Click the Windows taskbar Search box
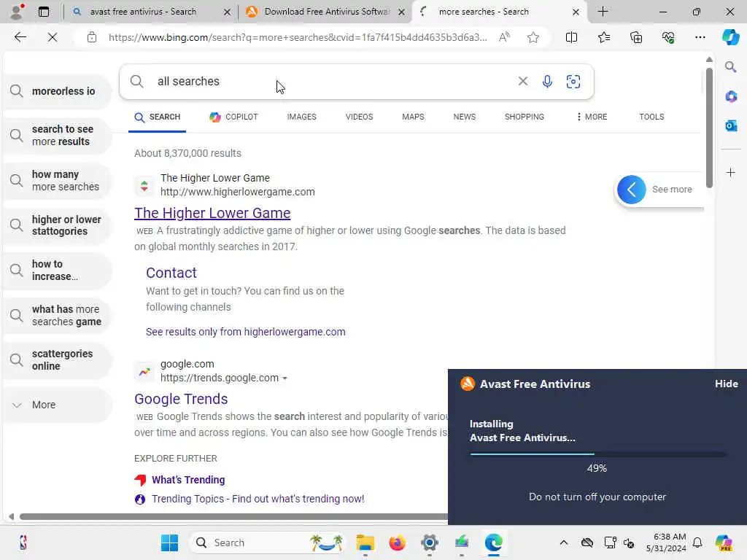 pyautogui.click(x=267, y=542)
